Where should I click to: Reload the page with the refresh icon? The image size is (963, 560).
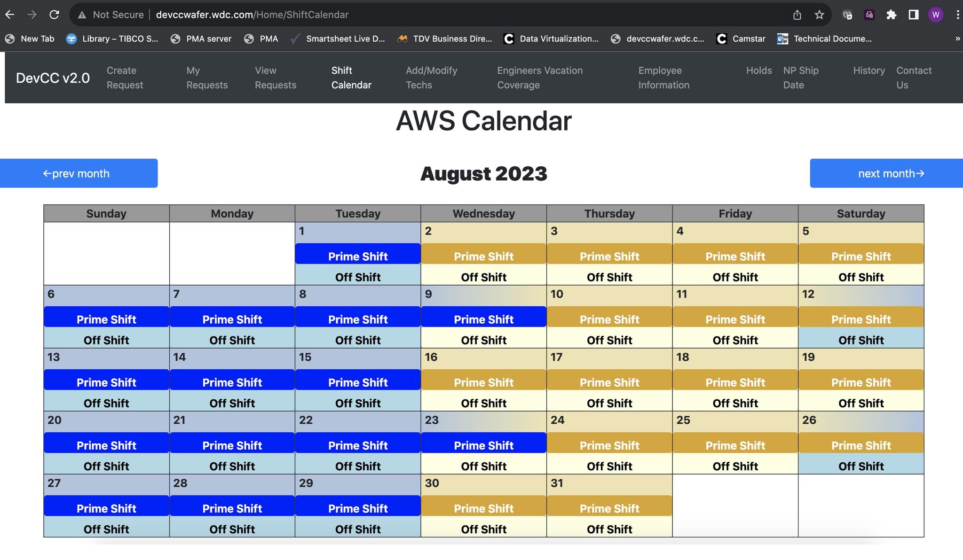coord(54,15)
